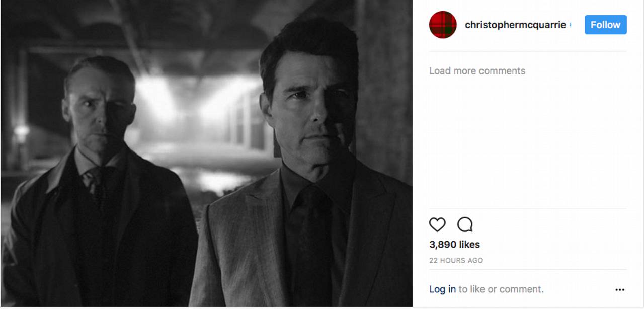
Task: Load more comments on the post
Action: click(x=477, y=71)
